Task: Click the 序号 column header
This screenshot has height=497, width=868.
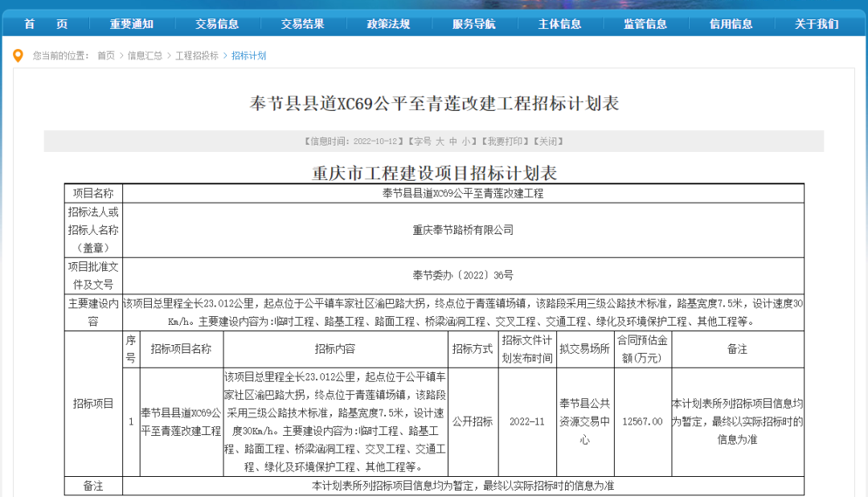Action: pyautogui.click(x=131, y=349)
